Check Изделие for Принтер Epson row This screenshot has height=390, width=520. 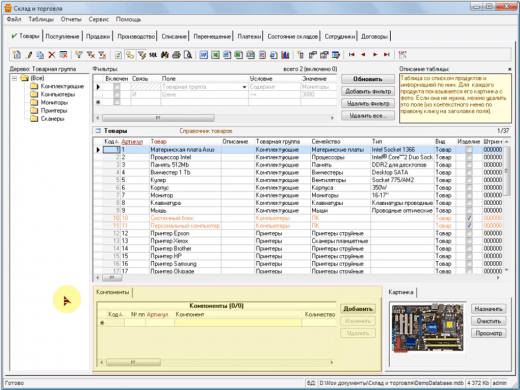[469, 233]
